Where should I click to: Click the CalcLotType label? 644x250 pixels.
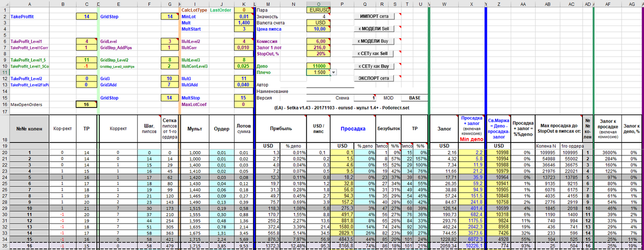tap(194, 10)
